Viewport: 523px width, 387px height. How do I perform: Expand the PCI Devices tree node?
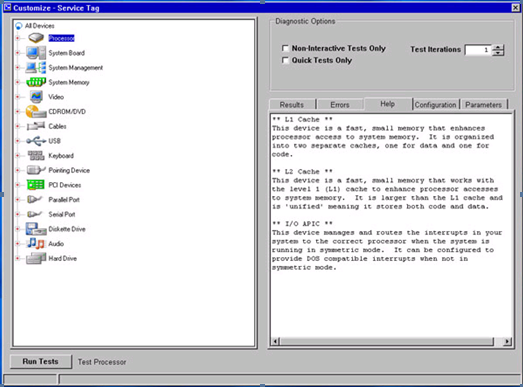18,185
